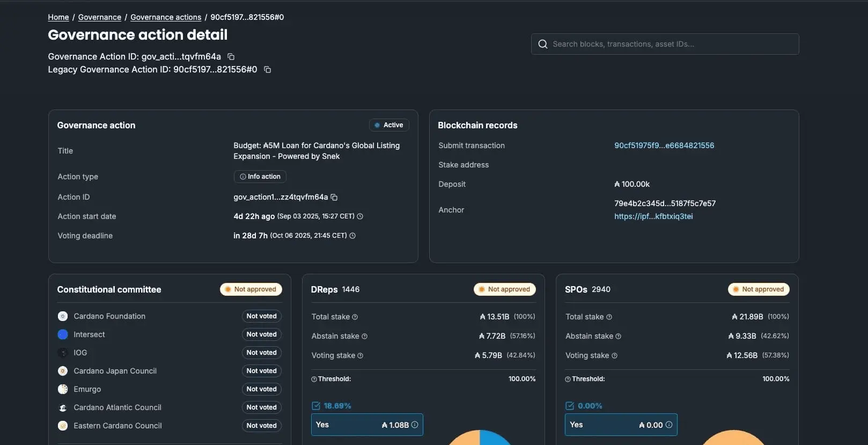Screen dimensions: 868x445
Task: Click the Cardano Atlantic Council logo icon
Action: point(63,407)
